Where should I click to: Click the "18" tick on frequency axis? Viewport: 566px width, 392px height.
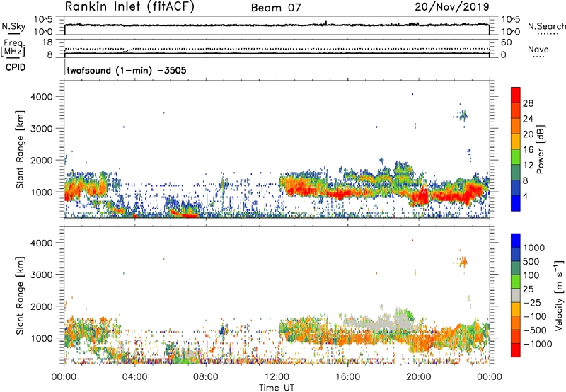47,42
